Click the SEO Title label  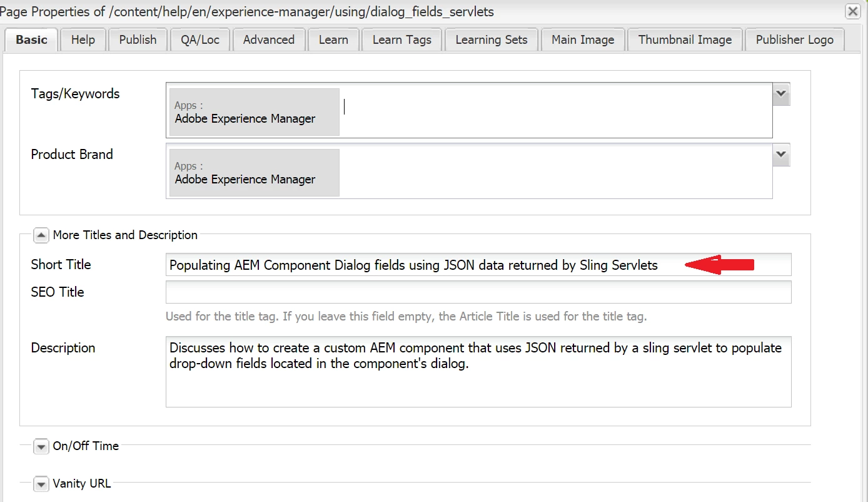click(x=58, y=292)
